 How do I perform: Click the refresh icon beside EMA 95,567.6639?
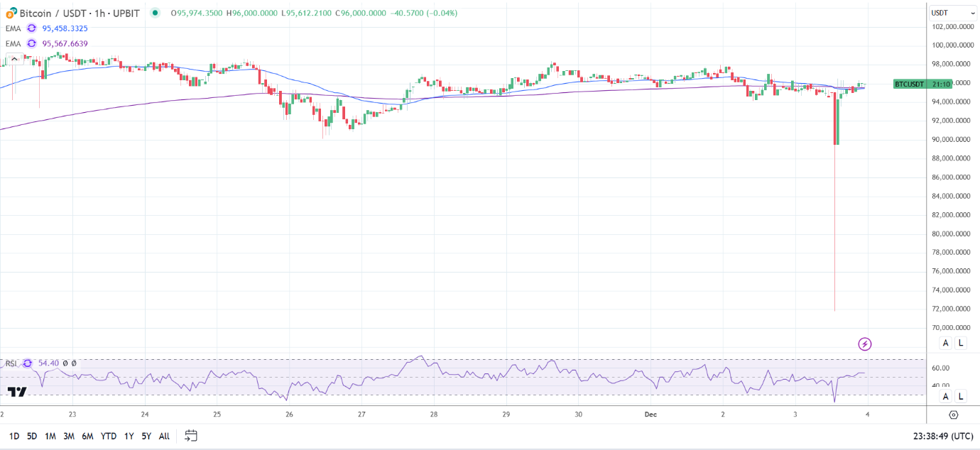point(31,44)
